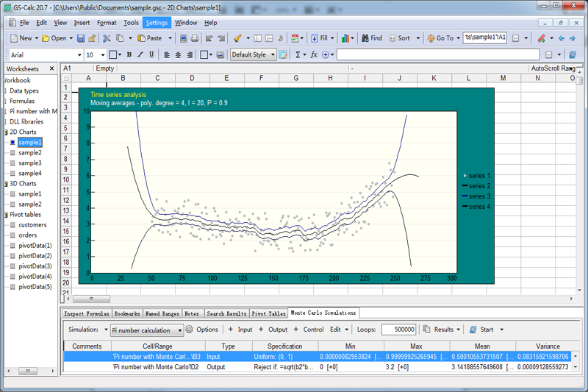Viewport: 588px width, 392px height.
Task: Click the Loops count input field
Action: [x=399, y=329]
